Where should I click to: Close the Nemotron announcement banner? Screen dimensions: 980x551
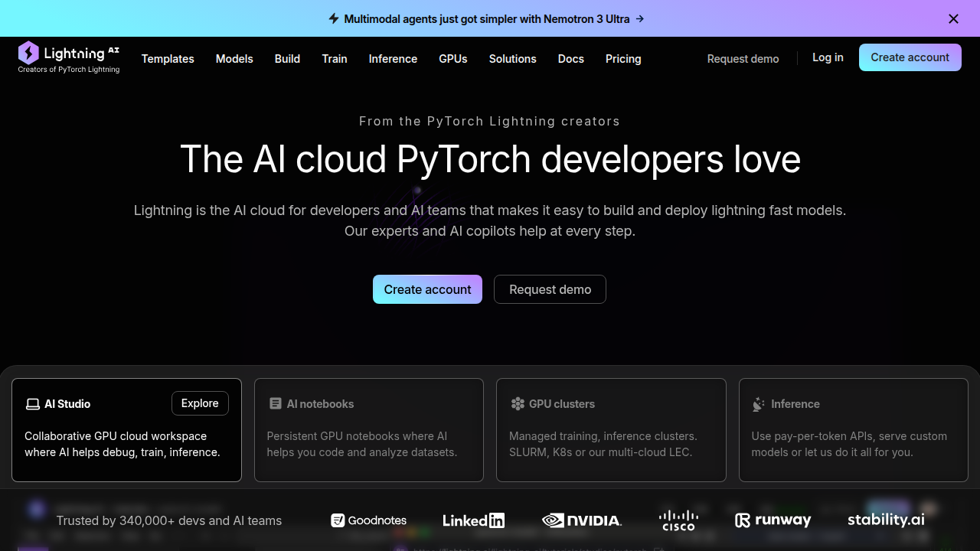(953, 19)
